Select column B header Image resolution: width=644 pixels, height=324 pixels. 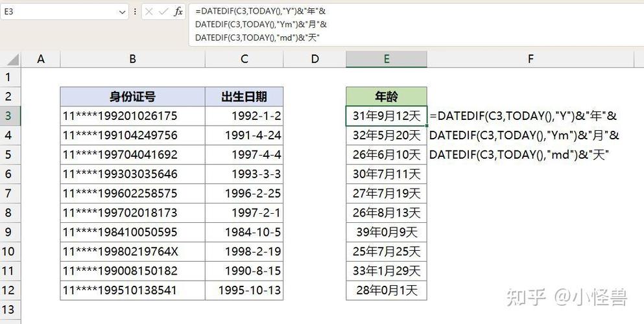132,59
